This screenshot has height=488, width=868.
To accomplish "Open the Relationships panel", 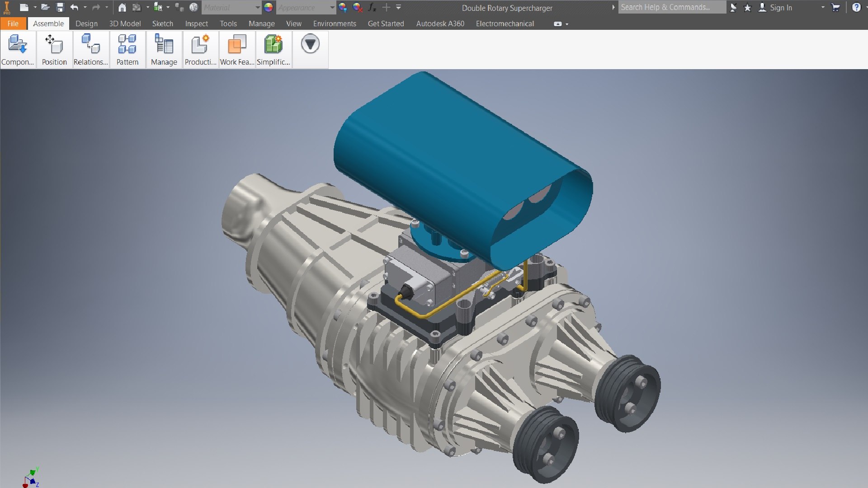I will tap(91, 50).
